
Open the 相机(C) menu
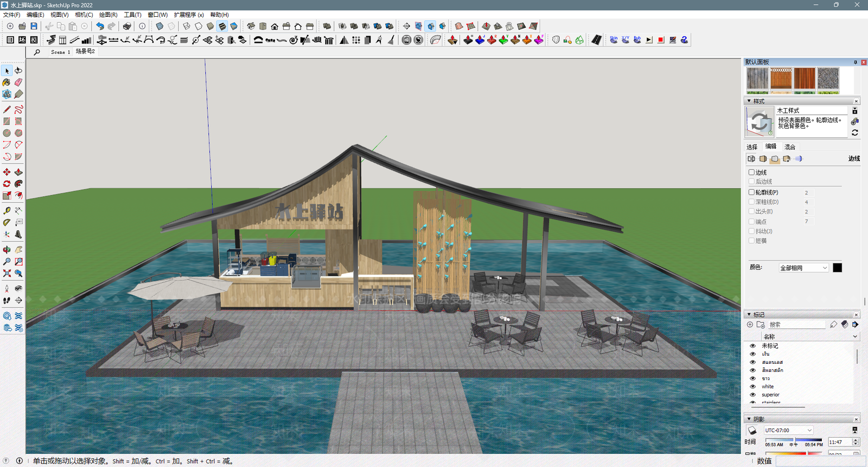(84, 15)
